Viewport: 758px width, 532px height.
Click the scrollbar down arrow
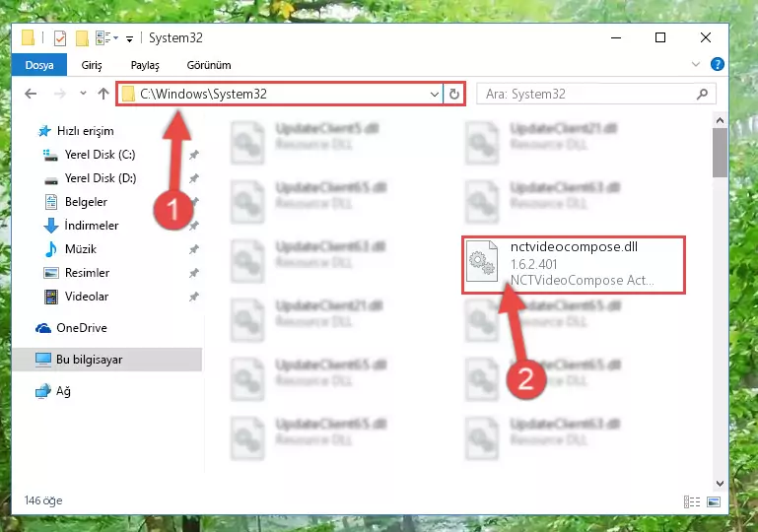[720, 484]
